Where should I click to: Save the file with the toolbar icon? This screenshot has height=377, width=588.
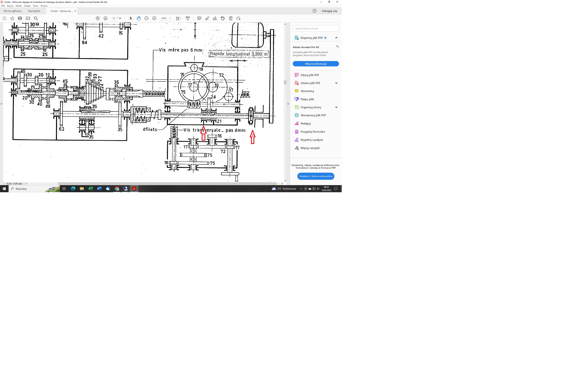pos(4,18)
